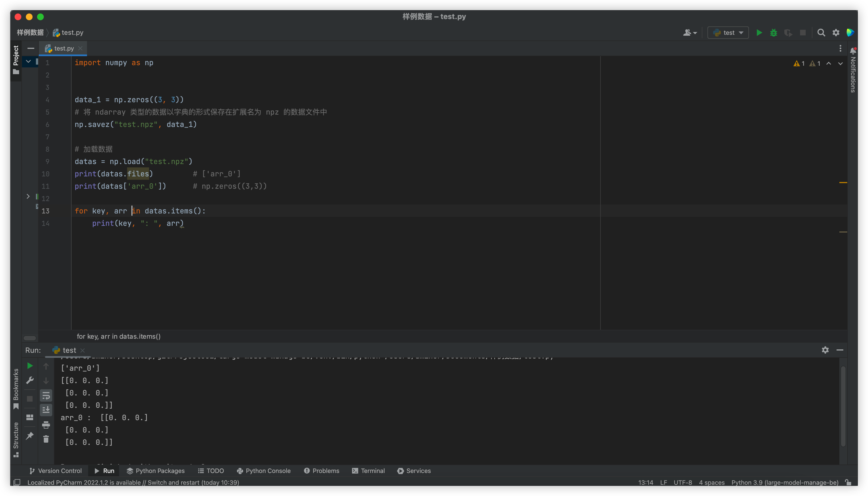Run the test configuration with green play button
The image size is (868, 496).
pyautogui.click(x=759, y=33)
